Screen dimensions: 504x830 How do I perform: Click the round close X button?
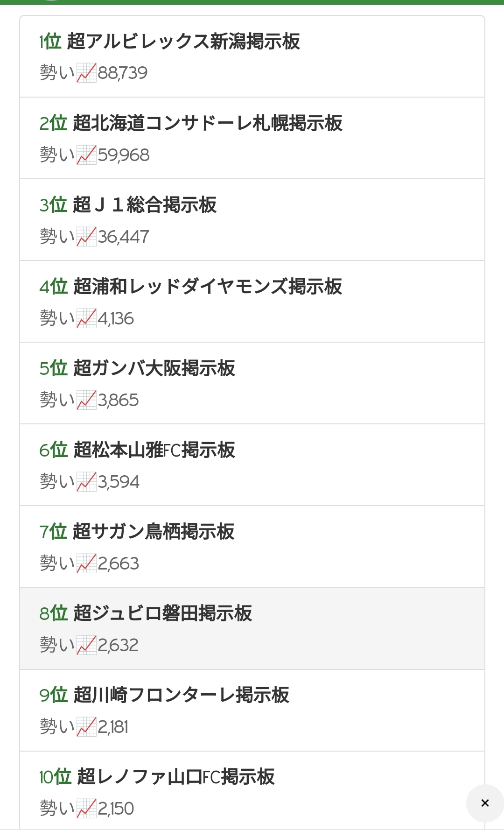[485, 803]
